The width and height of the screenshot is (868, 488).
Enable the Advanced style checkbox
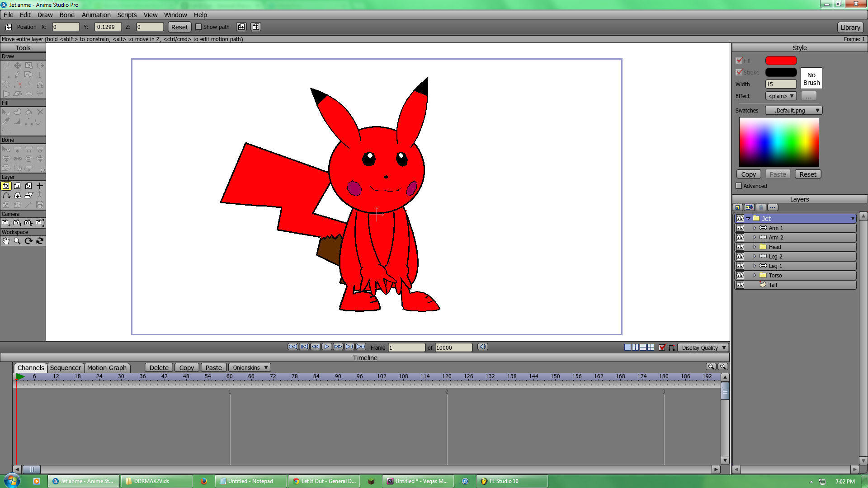click(739, 186)
